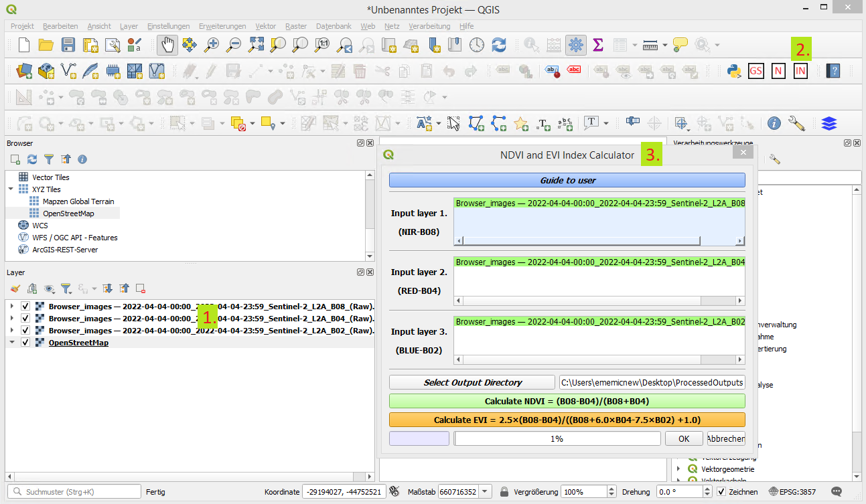Open the Processing Toolbox gear icon
The height and width of the screenshot is (504, 866).
pyautogui.click(x=575, y=45)
